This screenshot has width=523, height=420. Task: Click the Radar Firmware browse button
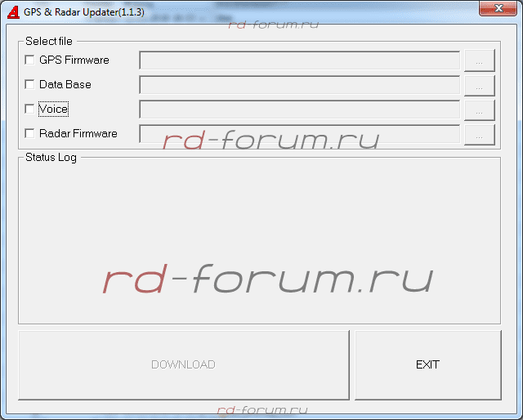pyautogui.click(x=480, y=134)
